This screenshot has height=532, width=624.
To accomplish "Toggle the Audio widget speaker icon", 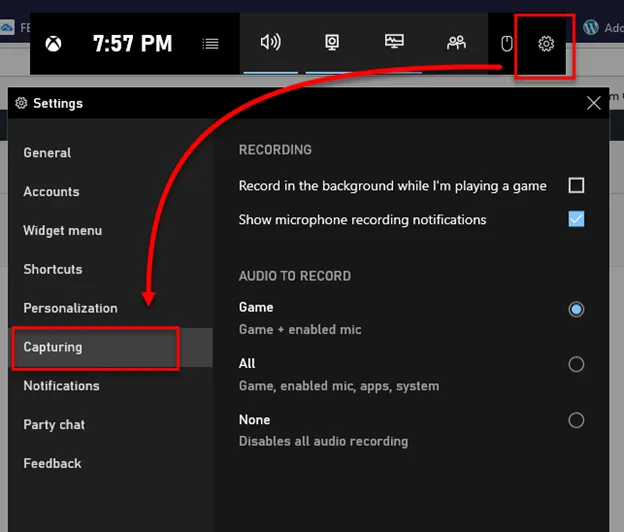I will pos(271,42).
